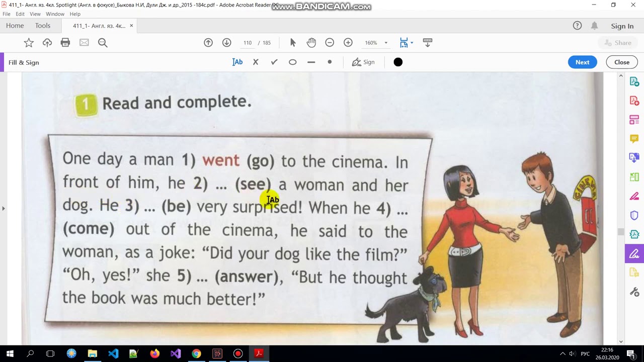The width and height of the screenshot is (644, 362).
Task: Activate the hand pan tool
Action: pos(311,43)
